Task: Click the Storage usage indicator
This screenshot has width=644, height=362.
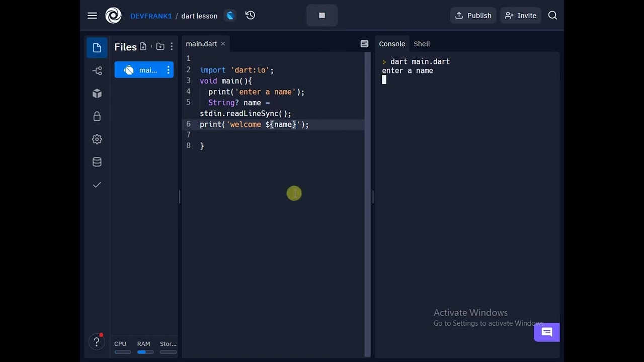Action: (x=168, y=347)
